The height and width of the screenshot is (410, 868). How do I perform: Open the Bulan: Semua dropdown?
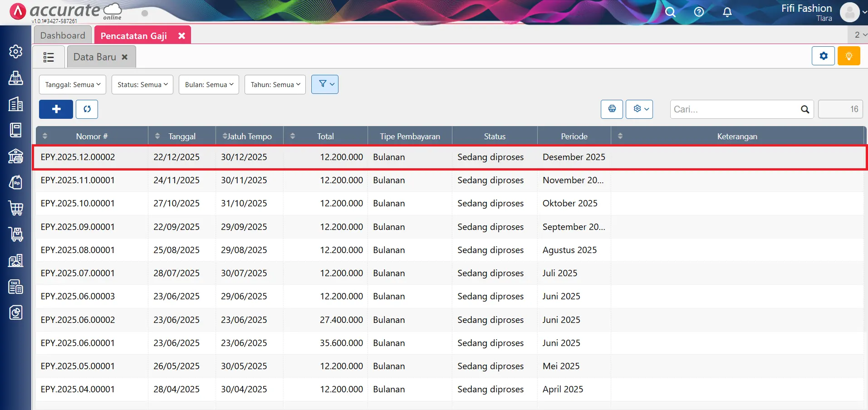pyautogui.click(x=209, y=85)
